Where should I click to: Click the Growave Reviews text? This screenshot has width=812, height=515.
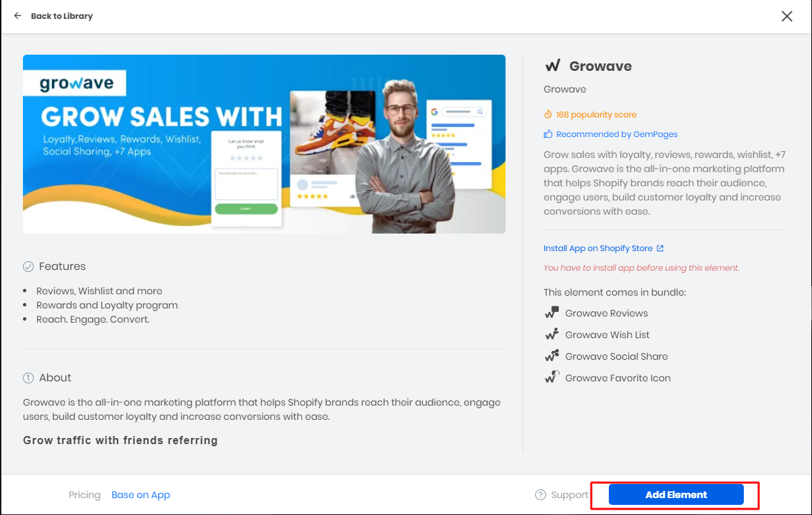pos(606,313)
